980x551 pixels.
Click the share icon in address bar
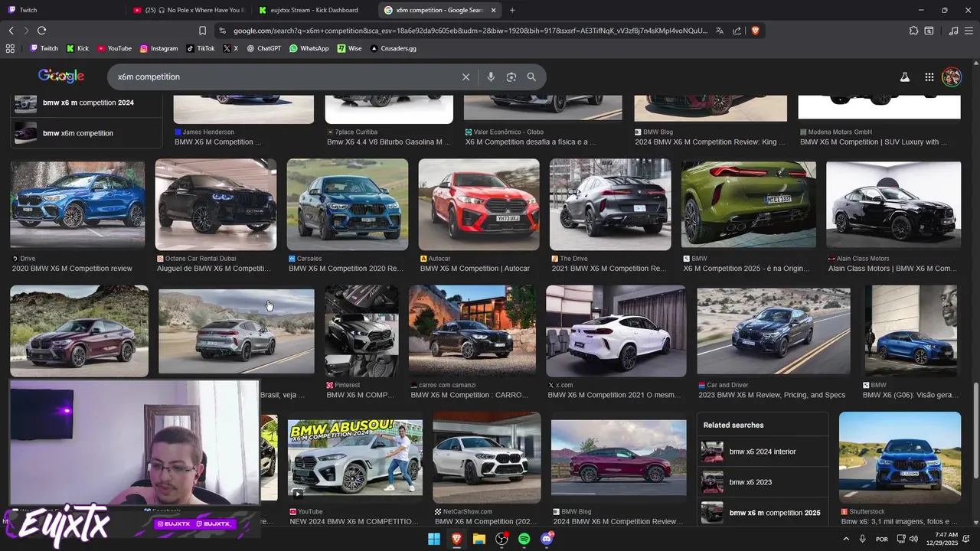tap(737, 31)
